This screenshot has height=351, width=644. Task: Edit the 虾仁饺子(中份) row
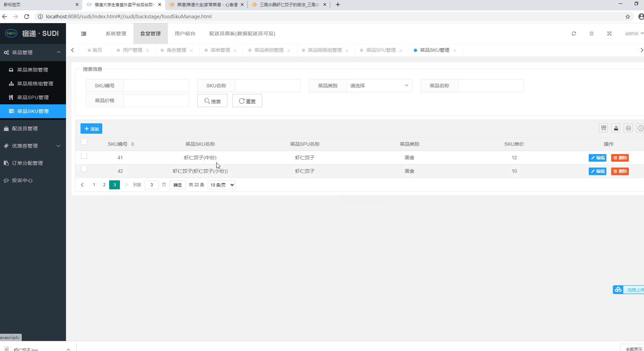click(597, 158)
